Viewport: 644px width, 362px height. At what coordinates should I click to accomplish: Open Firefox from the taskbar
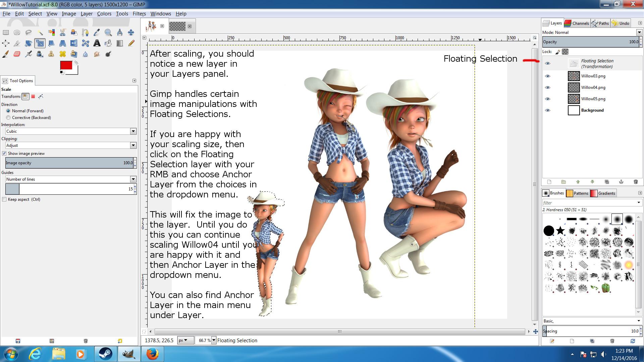point(152,354)
